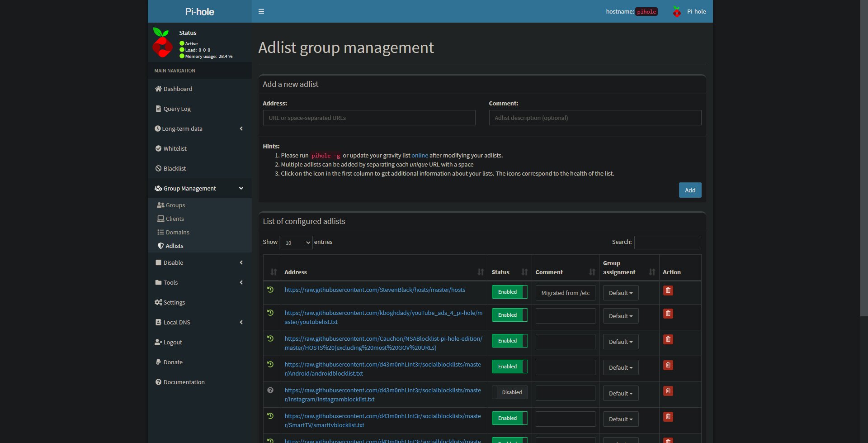Click the hamburger sidebar toggle icon

point(261,11)
